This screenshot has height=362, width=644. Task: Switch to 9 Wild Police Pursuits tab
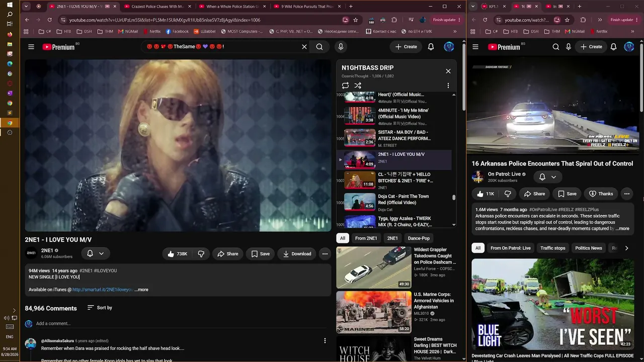(307, 7)
